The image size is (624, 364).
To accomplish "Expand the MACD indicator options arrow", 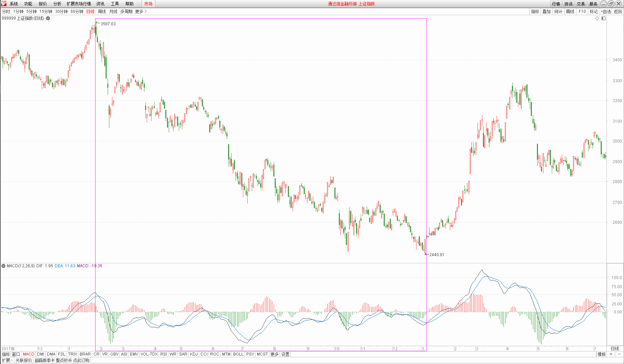I will (x=4, y=266).
